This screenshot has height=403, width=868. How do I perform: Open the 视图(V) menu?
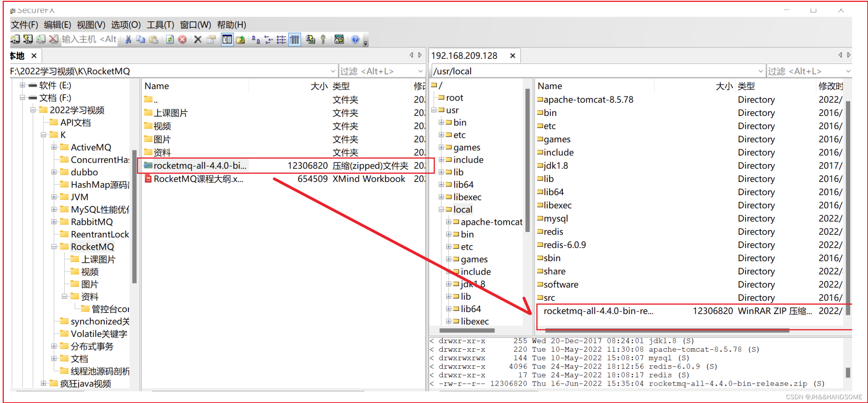(x=91, y=25)
